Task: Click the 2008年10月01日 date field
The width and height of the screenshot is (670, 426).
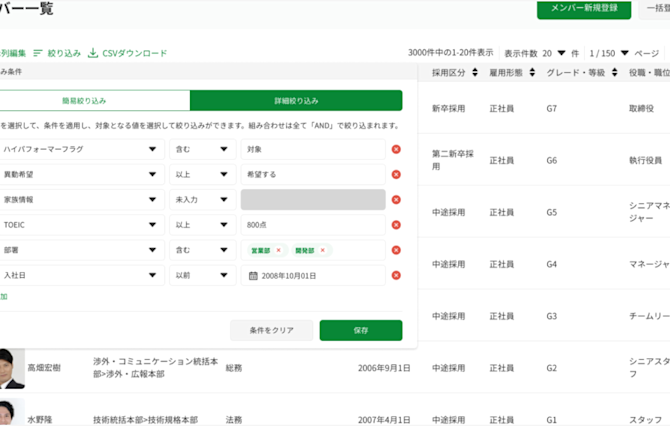Action: pyautogui.click(x=313, y=275)
